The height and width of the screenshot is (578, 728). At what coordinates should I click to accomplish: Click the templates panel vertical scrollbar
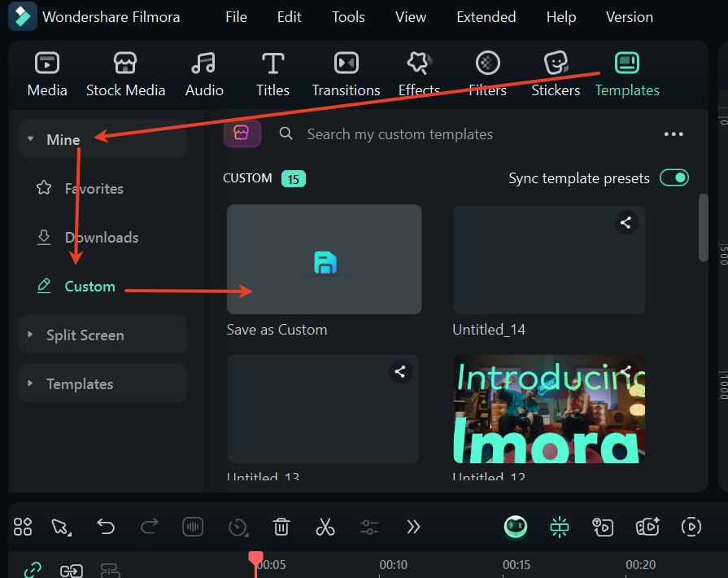[704, 228]
